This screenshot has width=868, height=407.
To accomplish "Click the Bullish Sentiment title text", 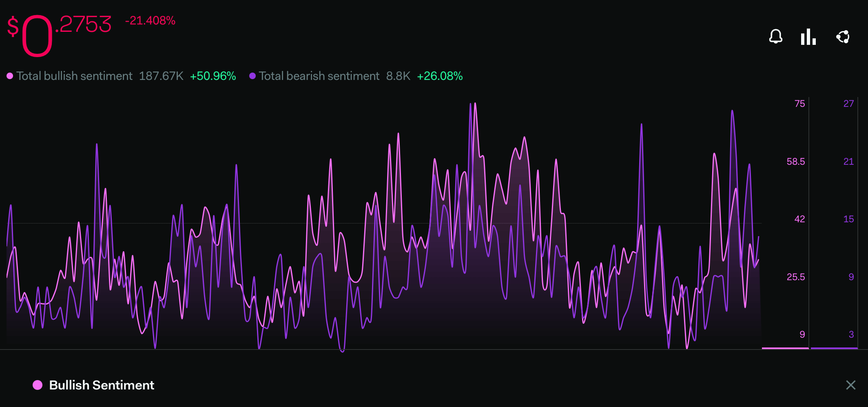I will (102, 385).
